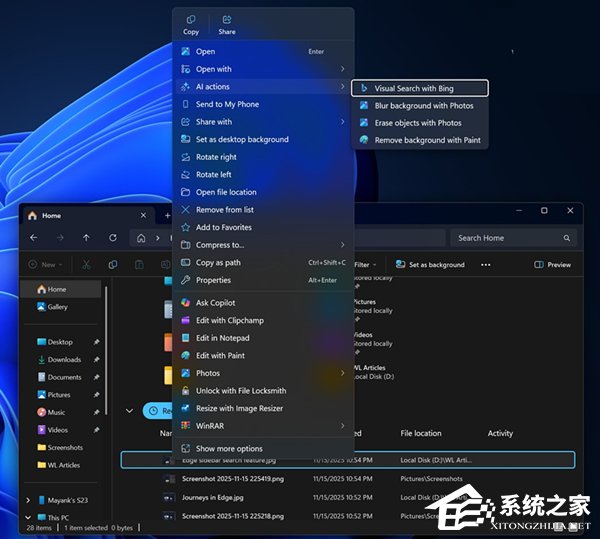Select Resize with Image Resizer
The height and width of the screenshot is (539, 600).
240,408
